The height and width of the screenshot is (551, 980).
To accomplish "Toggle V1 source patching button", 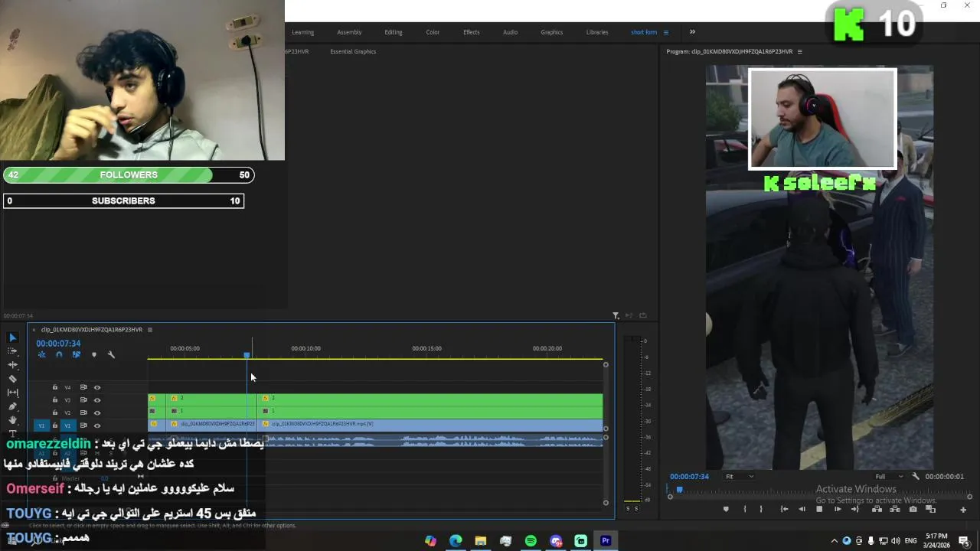I will (x=41, y=425).
